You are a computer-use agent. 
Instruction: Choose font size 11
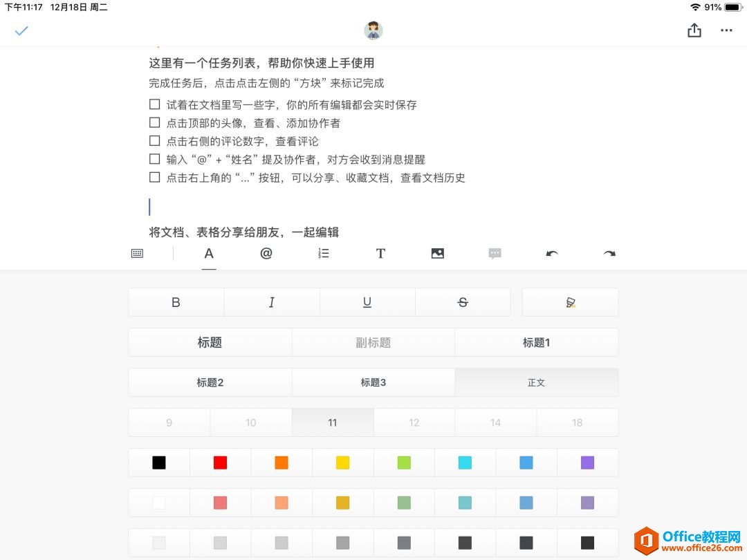point(333,422)
